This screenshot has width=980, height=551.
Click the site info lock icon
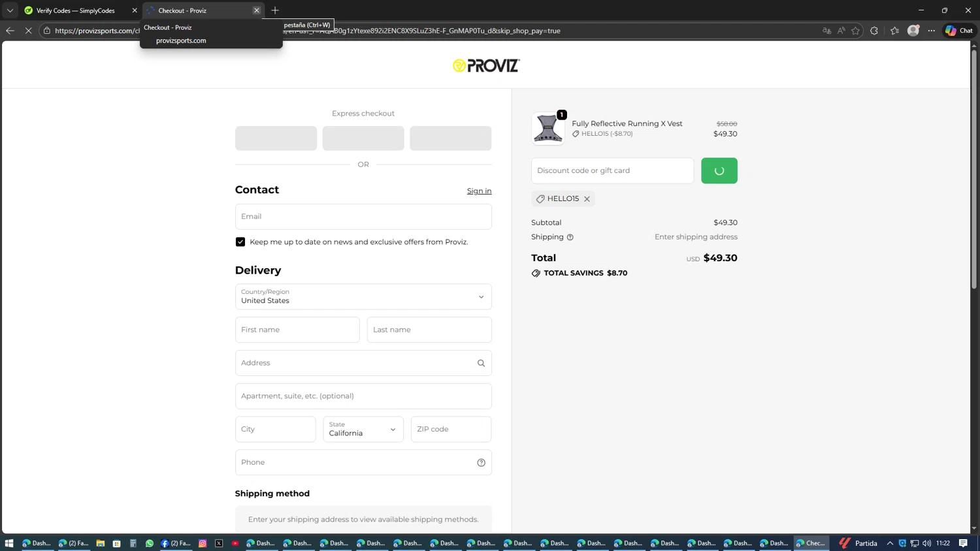coord(47,31)
